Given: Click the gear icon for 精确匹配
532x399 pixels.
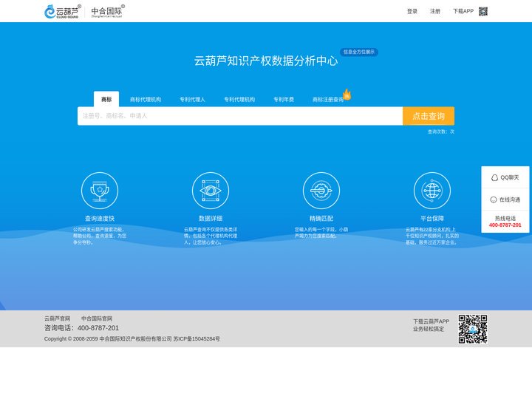Looking at the screenshot, I should coord(321,191).
